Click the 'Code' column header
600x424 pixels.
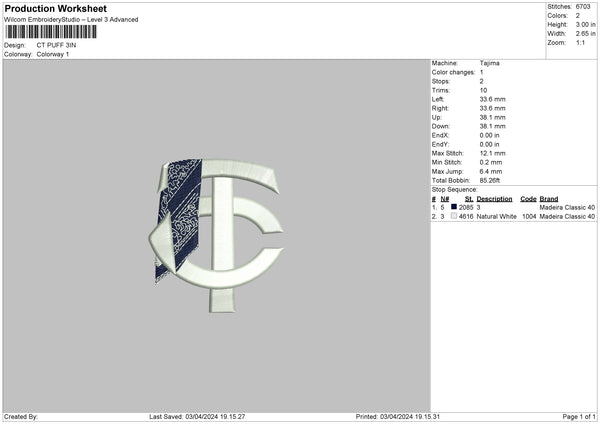pos(528,199)
